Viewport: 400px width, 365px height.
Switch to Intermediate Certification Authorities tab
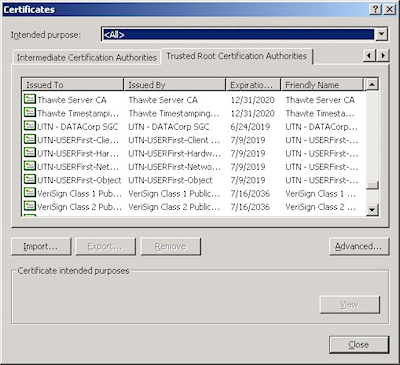coord(87,58)
